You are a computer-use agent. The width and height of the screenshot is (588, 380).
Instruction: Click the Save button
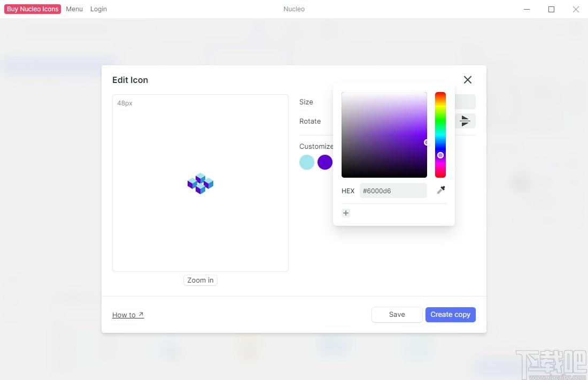(397, 315)
